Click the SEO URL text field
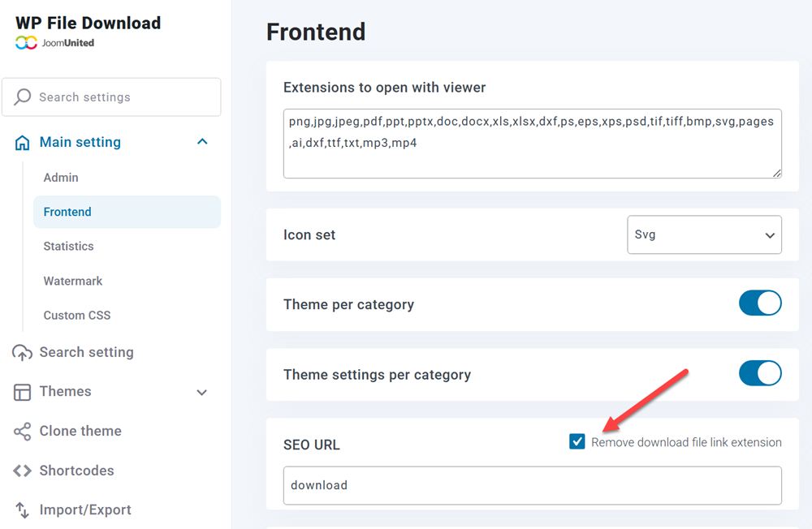Viewport: 812px width, 529px height. click(532, 485)
